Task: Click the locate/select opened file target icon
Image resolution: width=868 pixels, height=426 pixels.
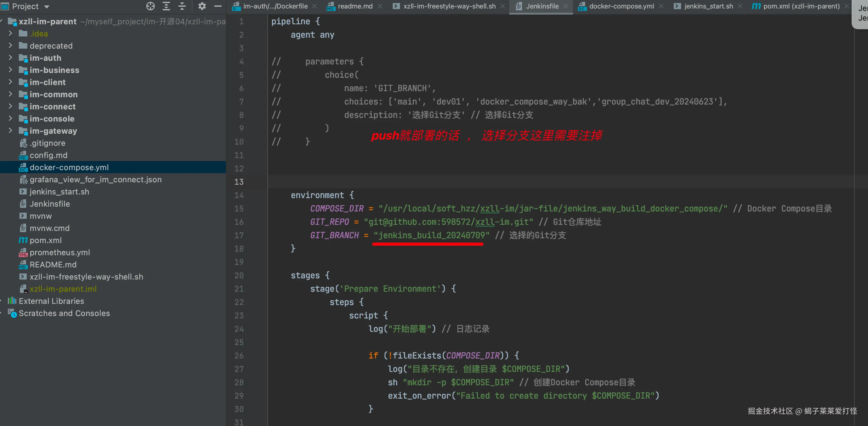Action: coord(150,6)
